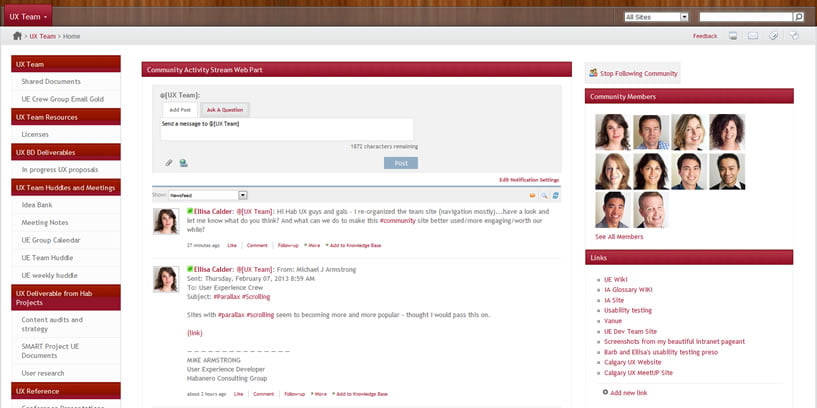Click Add new link
This screenshot has height=408, width=817.
[x=629, y=392]
